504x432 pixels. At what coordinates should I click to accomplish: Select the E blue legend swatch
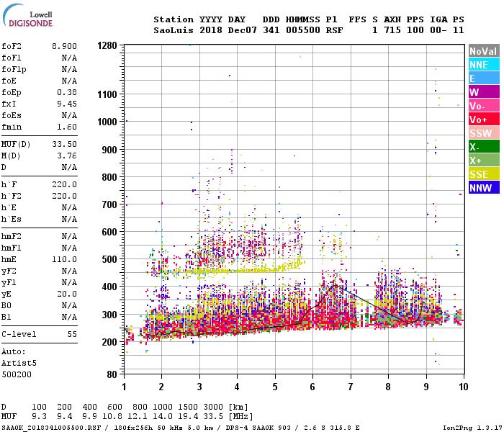[x=484, y=78]
